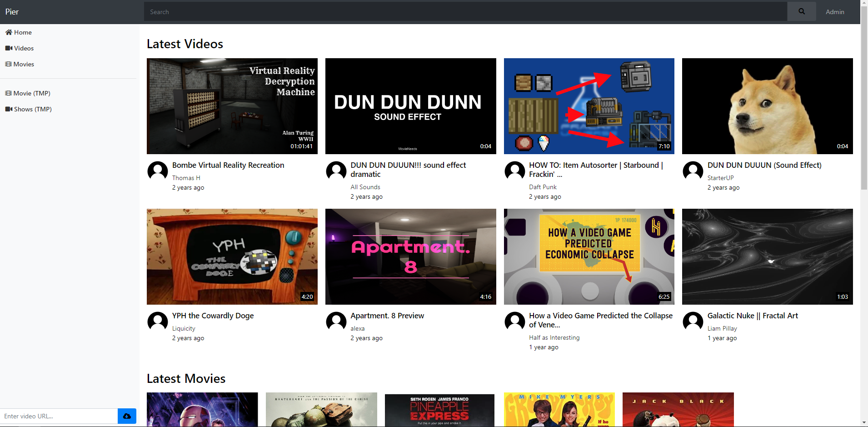Focus the Enter video URL field
This screenshot has width=868, height=427.
(59, 416)
